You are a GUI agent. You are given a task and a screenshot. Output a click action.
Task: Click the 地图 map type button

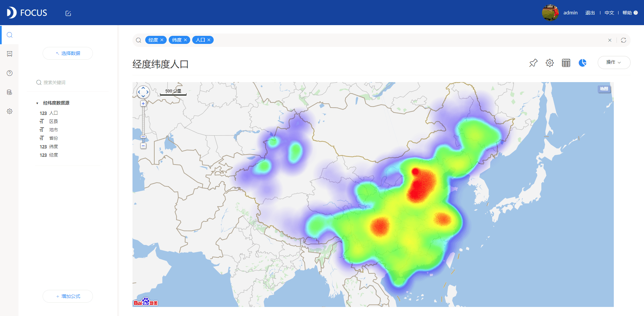point(604,89)
